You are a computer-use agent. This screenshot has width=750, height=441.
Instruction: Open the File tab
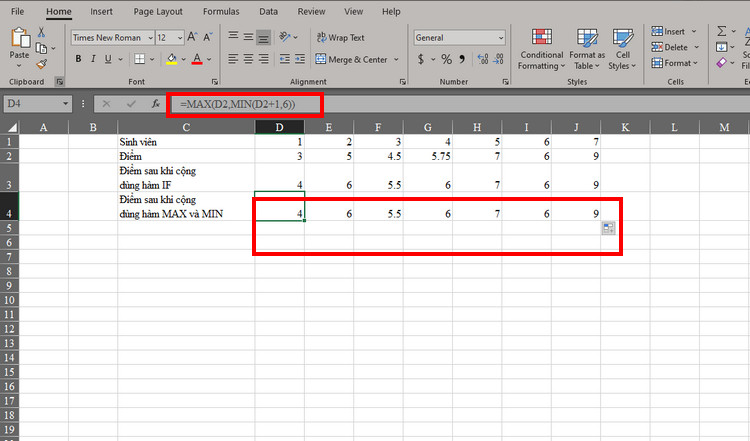(17, 11)
